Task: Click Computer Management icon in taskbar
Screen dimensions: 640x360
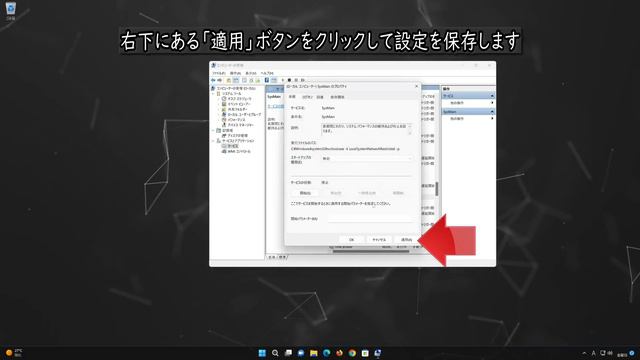Action: (x=378, y=353)
